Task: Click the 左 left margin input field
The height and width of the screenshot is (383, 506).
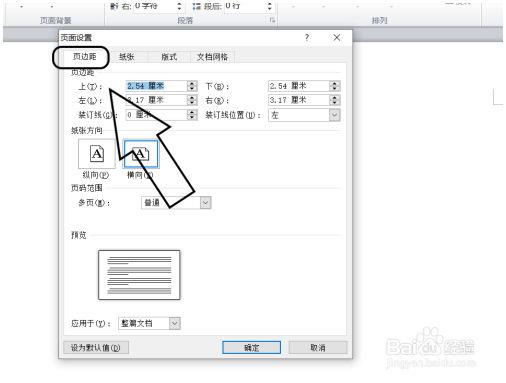Action: [156, 100]
